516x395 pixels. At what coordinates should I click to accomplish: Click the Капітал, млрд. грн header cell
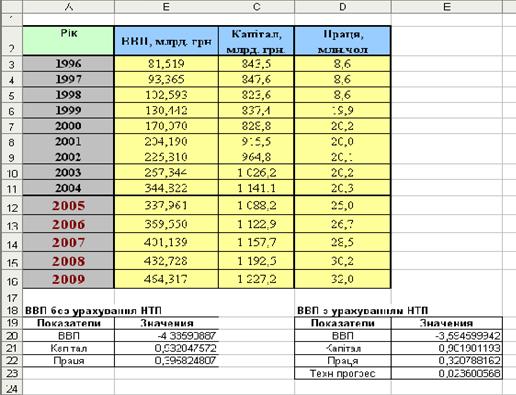[x=256, y=41]
